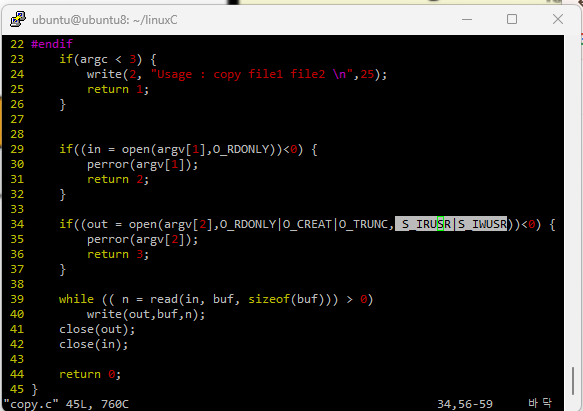Minimize the ubuntu@ubuntu8 terminal window
Screen dimensions: 583x411
(x=467, y=19)
